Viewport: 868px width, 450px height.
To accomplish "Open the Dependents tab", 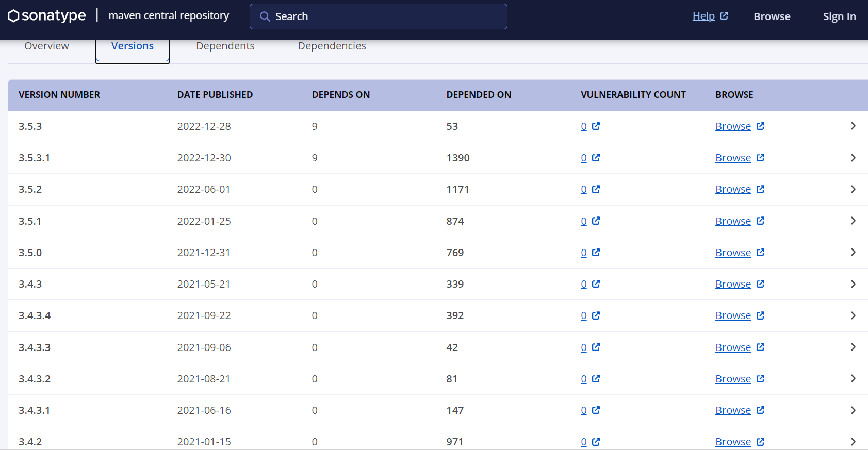I will tap(225, 46).
